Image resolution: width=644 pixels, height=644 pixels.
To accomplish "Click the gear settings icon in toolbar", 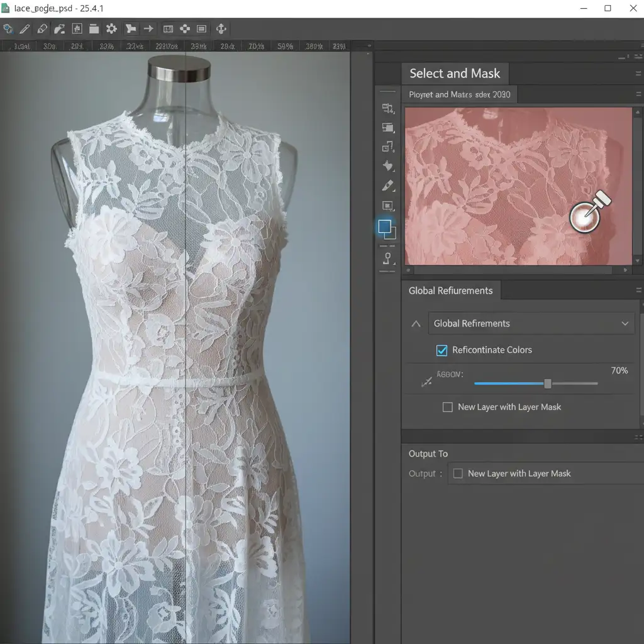I will click(111, 29).
